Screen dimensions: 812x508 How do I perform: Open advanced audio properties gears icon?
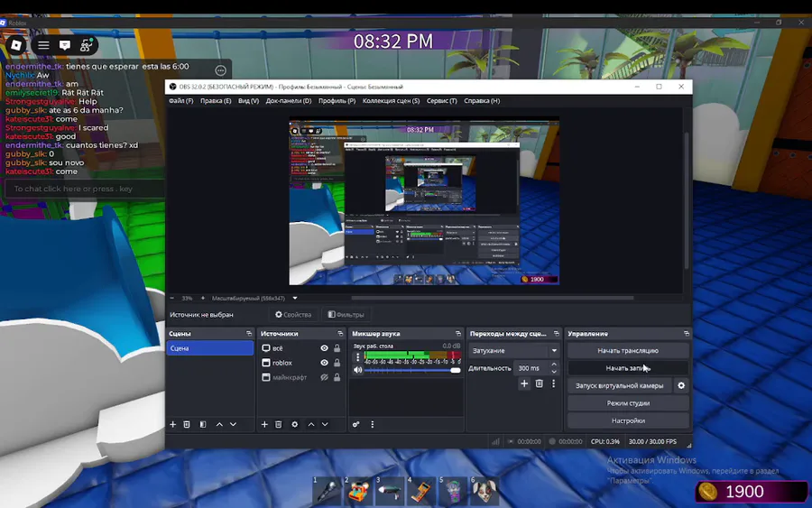355,424
